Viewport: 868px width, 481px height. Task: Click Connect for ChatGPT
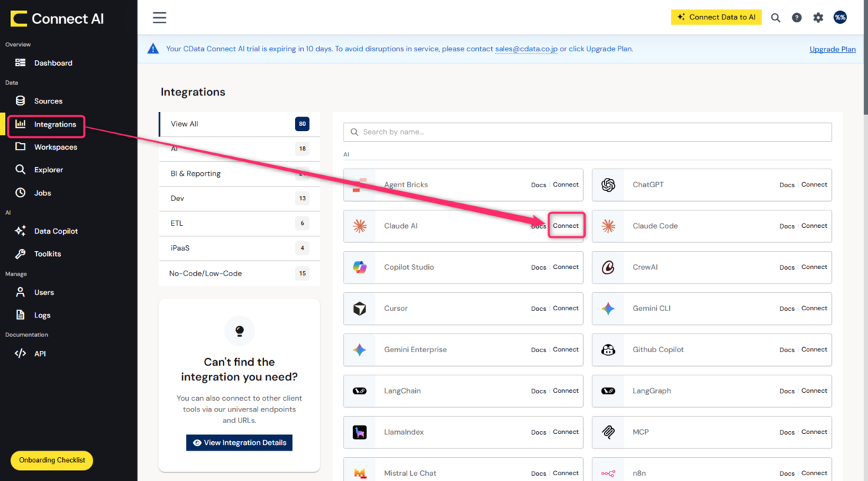814,184
